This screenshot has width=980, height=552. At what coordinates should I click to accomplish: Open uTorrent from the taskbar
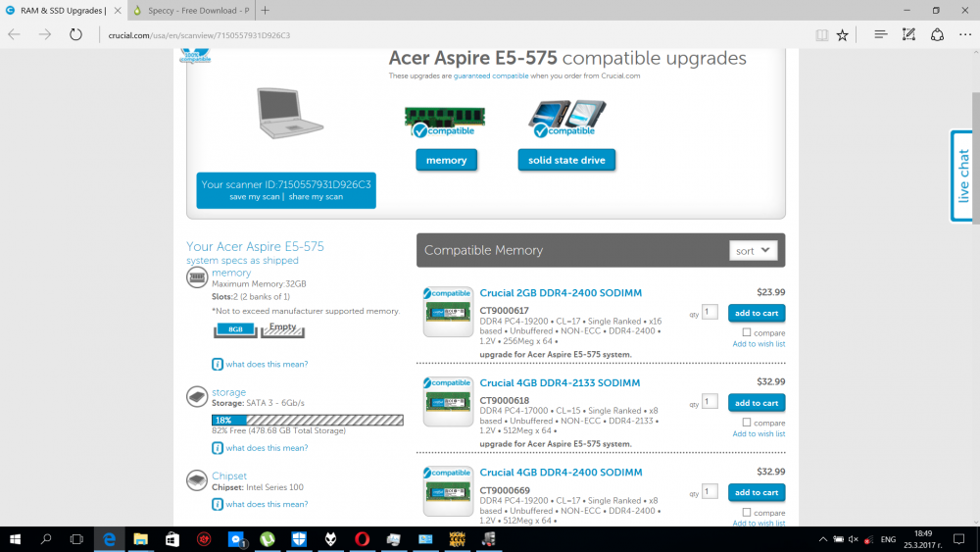click(x=268, y=539)
